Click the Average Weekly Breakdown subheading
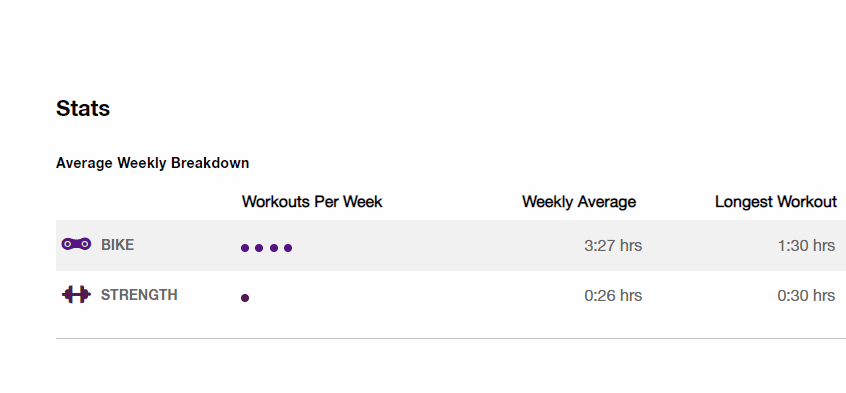Image resolution: width=846 pixels, height=393 pixels. pyautogui.click(x=153, y=163)
